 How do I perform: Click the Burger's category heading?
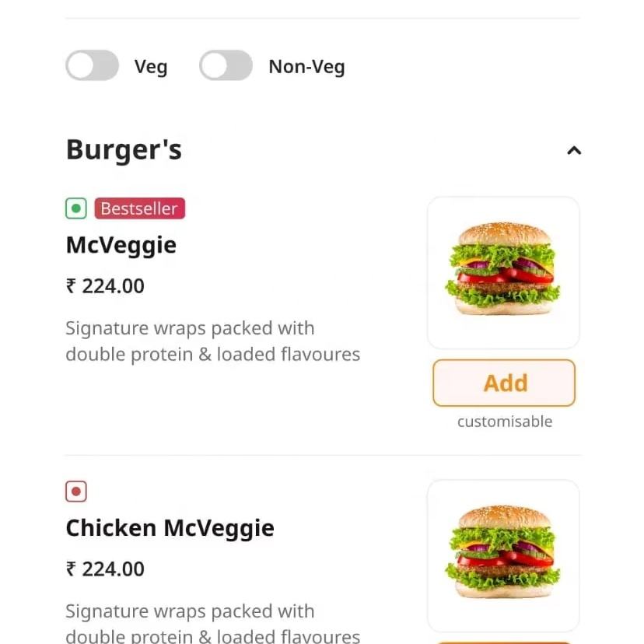(124, 149)
